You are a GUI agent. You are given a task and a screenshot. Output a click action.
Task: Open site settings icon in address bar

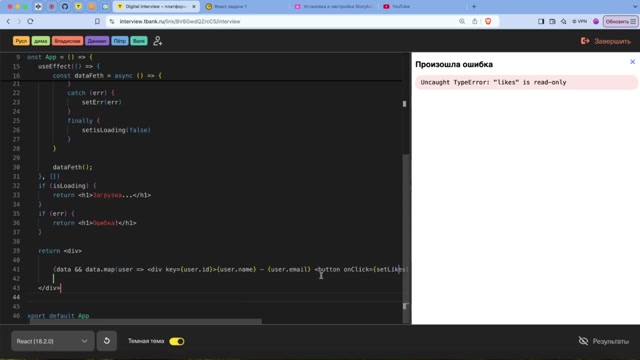point(112,21)
